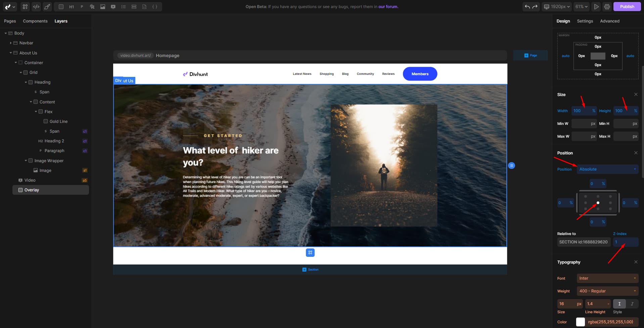The width and height of the screenshot is (644, 328).
Task: Collapse the About Us layer
Action: coord(11,53)
